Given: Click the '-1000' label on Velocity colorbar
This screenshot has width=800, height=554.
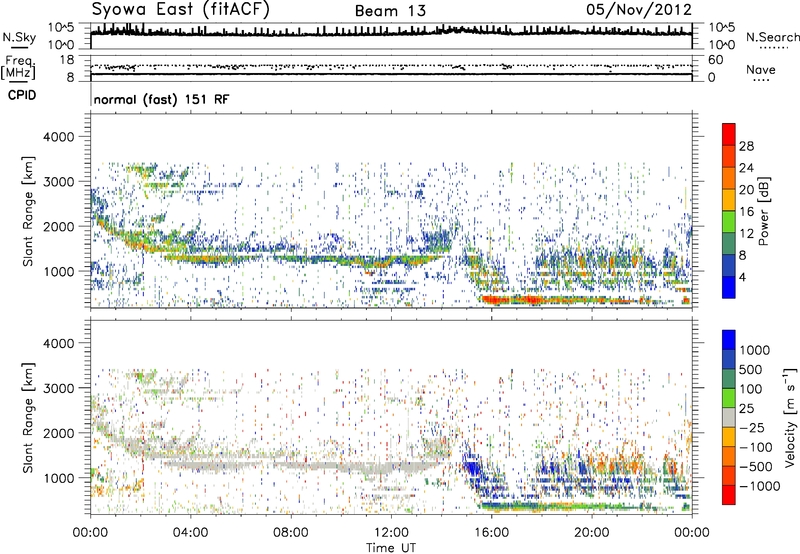Looking at the screenshot, I should pos(760,486).
